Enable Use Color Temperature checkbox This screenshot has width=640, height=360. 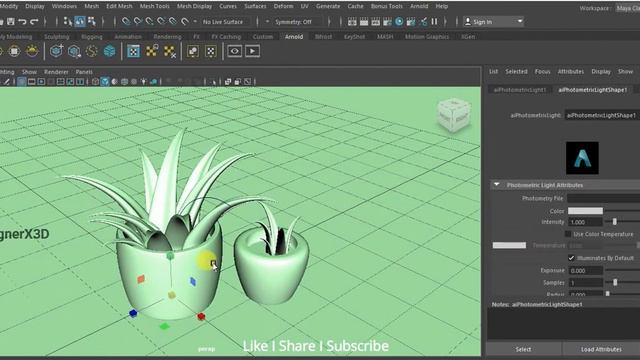(x=568, y=234)
